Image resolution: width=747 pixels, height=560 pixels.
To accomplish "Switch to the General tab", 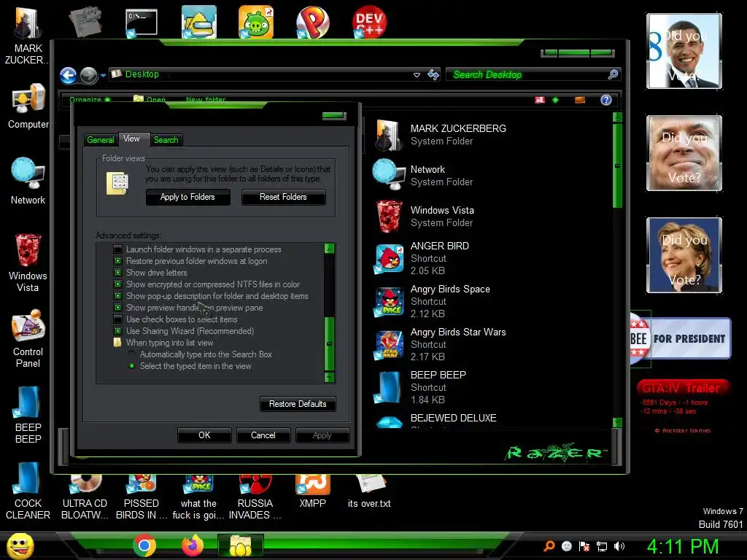I will coord(101,139).
